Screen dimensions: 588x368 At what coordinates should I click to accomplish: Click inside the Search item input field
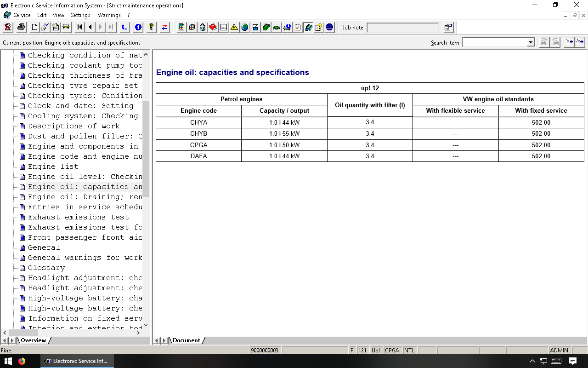pyautogui.click(x=494, y=42)
